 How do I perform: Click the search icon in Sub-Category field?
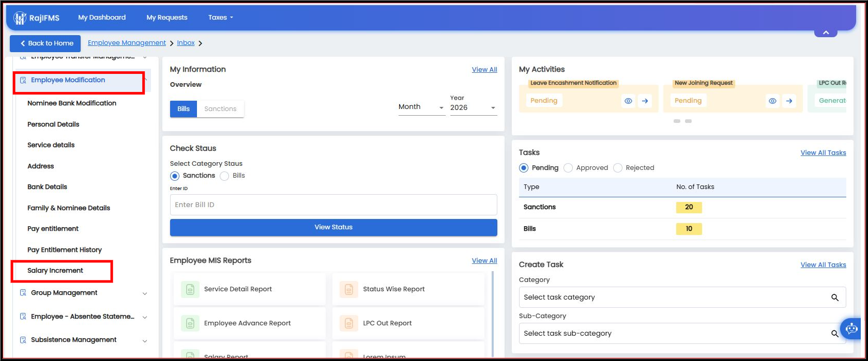click(834, 334)
